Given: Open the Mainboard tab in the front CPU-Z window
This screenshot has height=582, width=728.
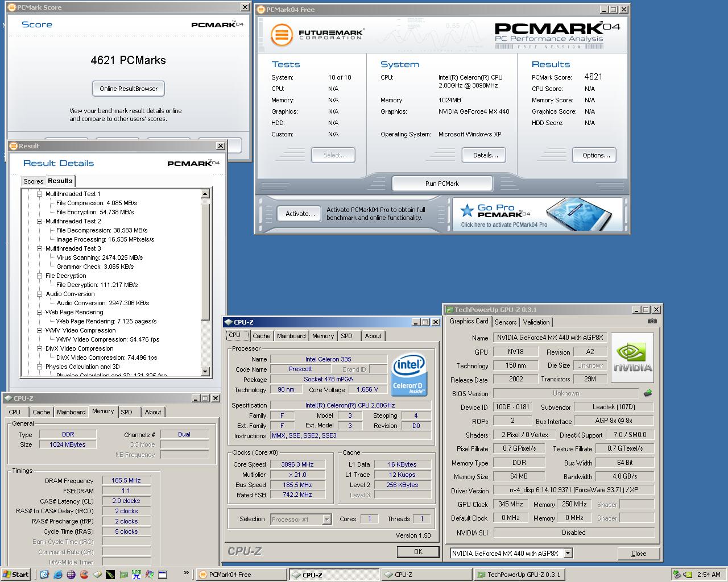Looking at the screenshot, I should point(291,336).
